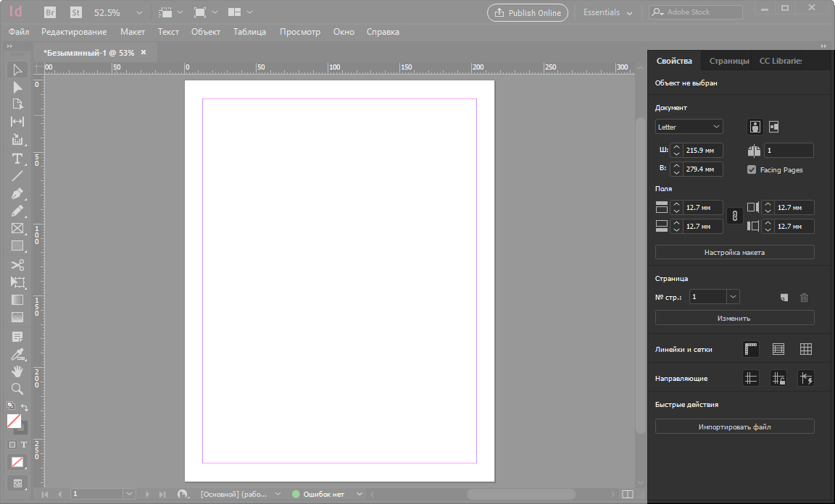This screenshot has height=504, width=835.
Task: Toggle document grid visibility
Action: (x=806, y=349)
